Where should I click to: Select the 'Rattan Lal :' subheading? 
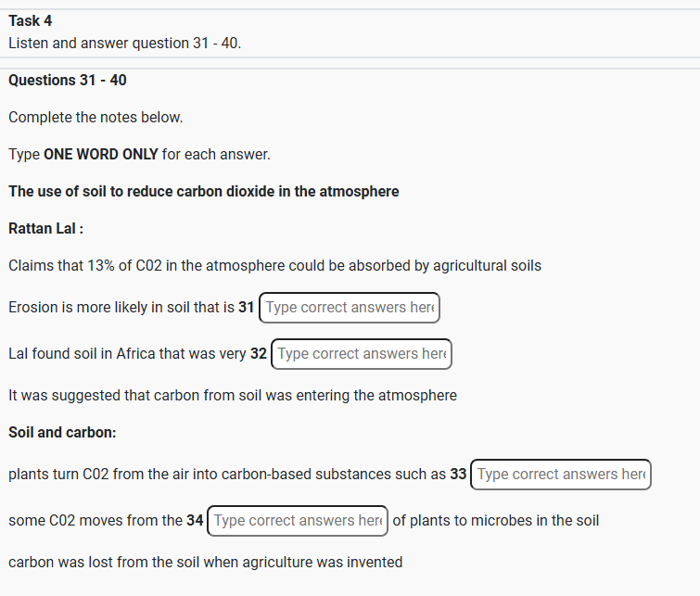[46, 229]
